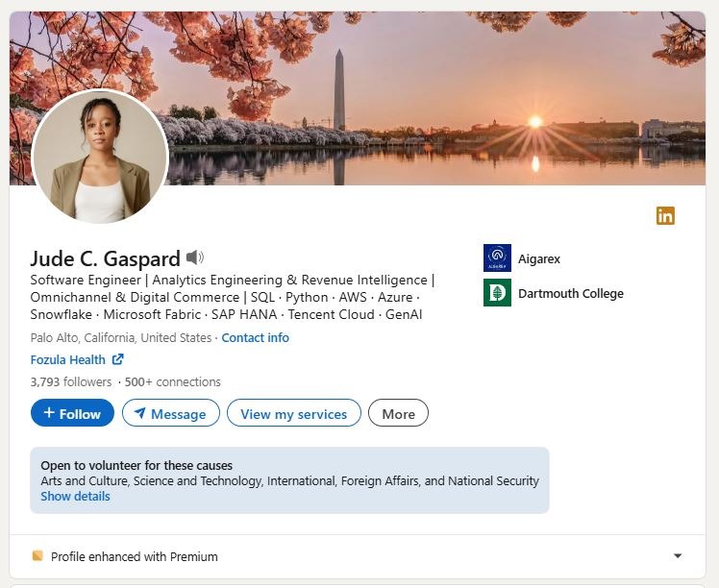The height and width of the screenshot is (588, 719).
Task: Click the gold Premium badge icon
Action: point(37,556)
